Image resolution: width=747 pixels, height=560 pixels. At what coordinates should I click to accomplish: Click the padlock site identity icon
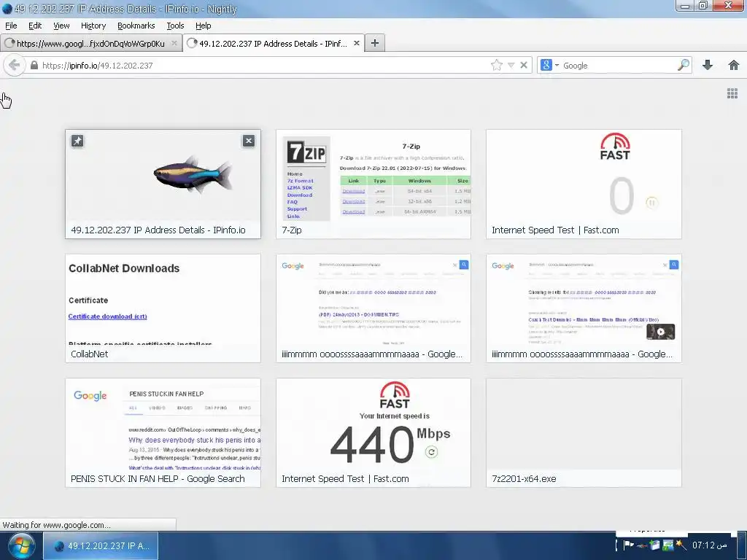pos(34,65)
